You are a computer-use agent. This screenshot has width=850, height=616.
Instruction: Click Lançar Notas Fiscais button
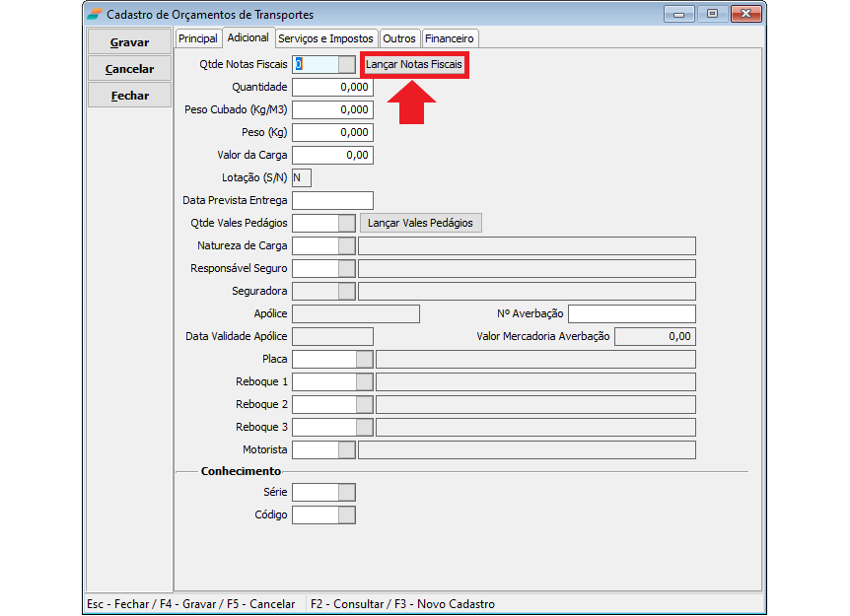pos(414,65)
